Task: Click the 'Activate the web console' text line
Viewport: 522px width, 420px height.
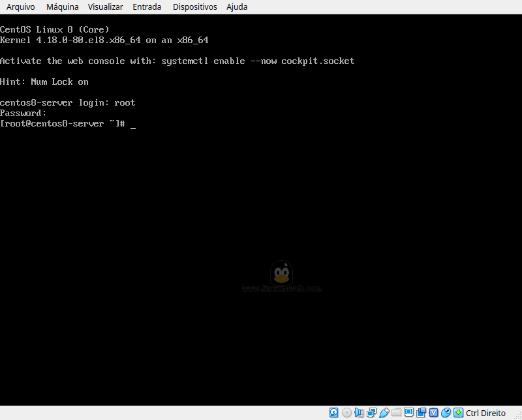Action: tap(177, 61)
